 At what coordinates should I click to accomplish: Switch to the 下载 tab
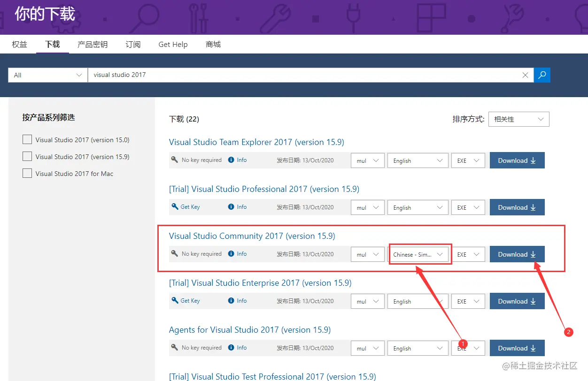coord(53,45)
